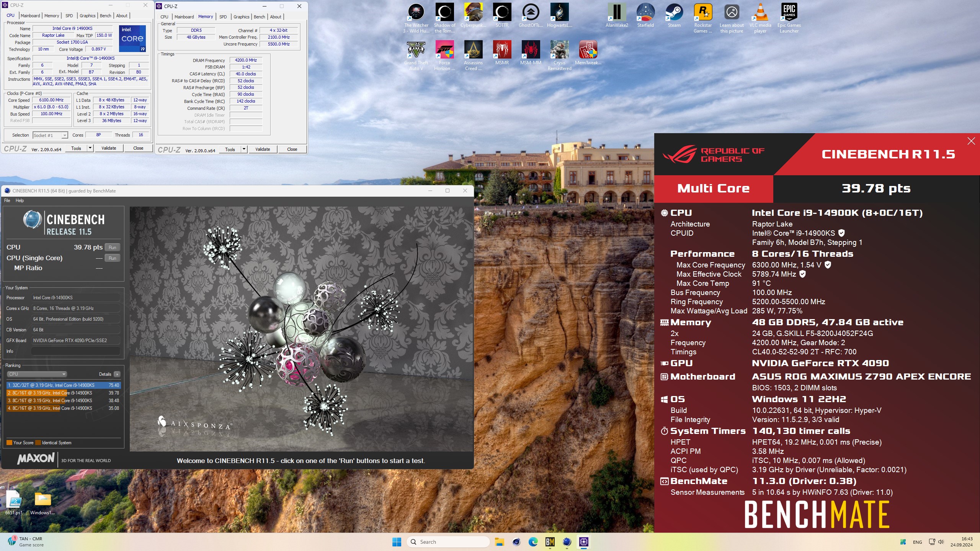The height and width of the screenshot is (551, 980).
Task: Open Grand Theft Auto V shortcut
Action: coord(416,55)
